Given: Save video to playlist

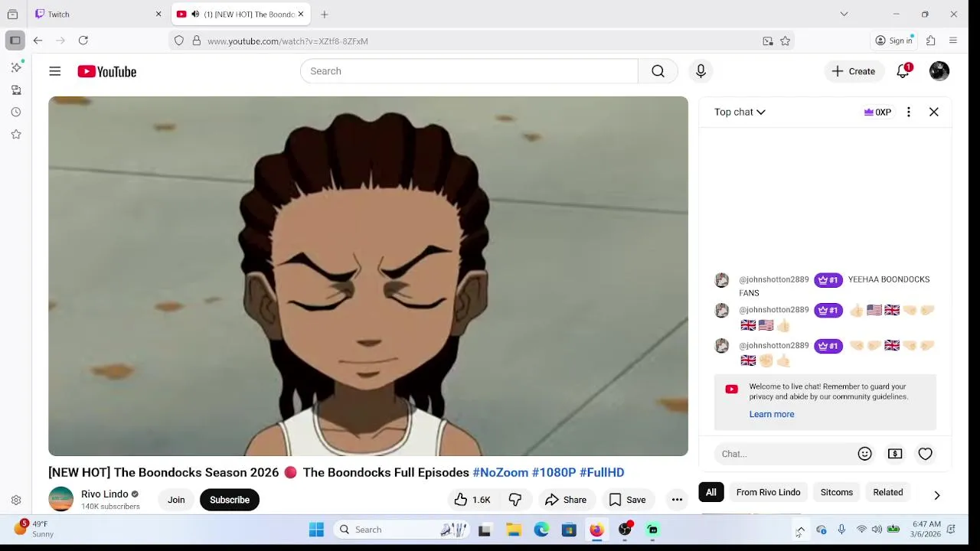Looking at the screenshot, I should 628,500.
